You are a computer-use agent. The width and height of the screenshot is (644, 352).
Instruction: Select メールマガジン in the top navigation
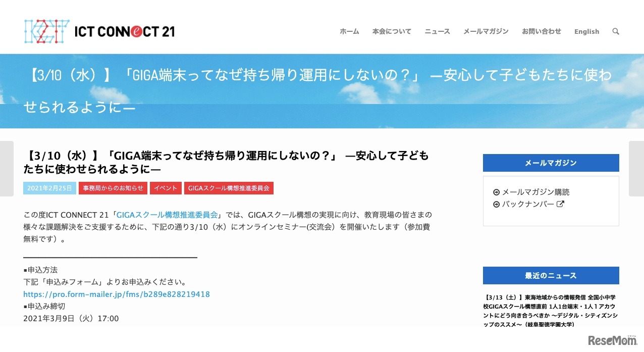tap(486, 31)
